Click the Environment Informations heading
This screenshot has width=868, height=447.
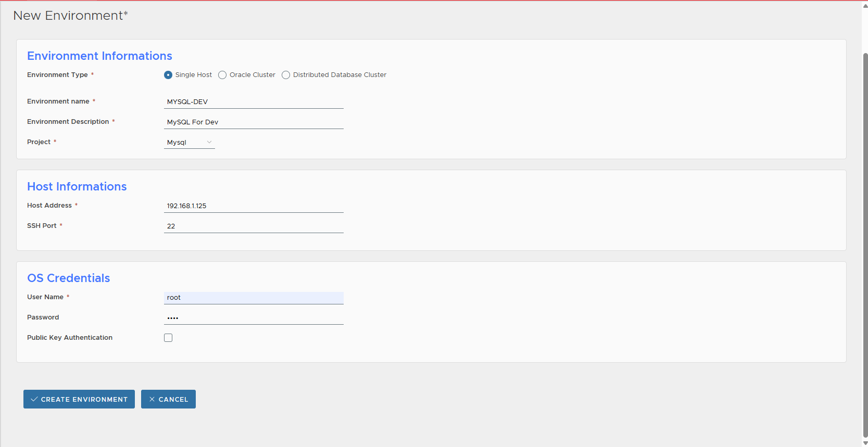(99, 56)
